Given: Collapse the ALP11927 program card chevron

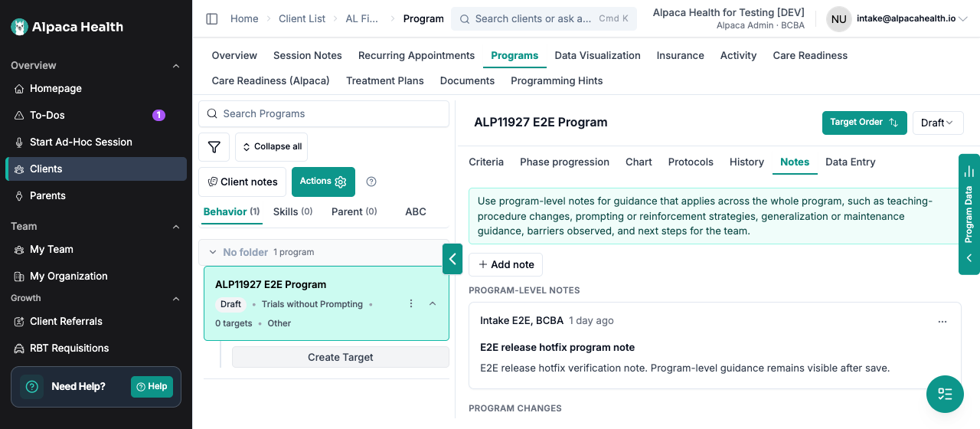Looking at the screenshot, I should [433, 304].
